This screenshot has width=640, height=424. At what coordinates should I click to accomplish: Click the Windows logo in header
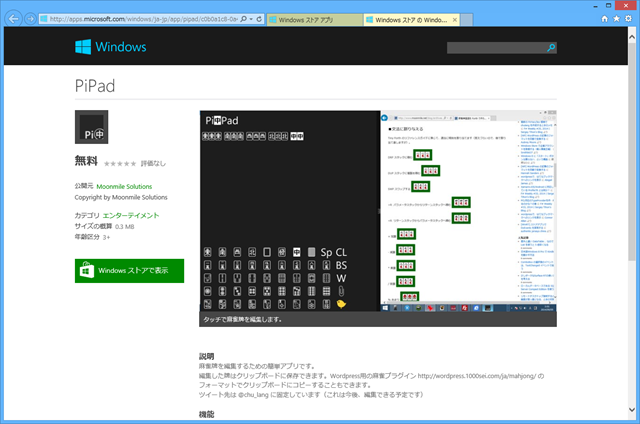[x=83, y=47]
